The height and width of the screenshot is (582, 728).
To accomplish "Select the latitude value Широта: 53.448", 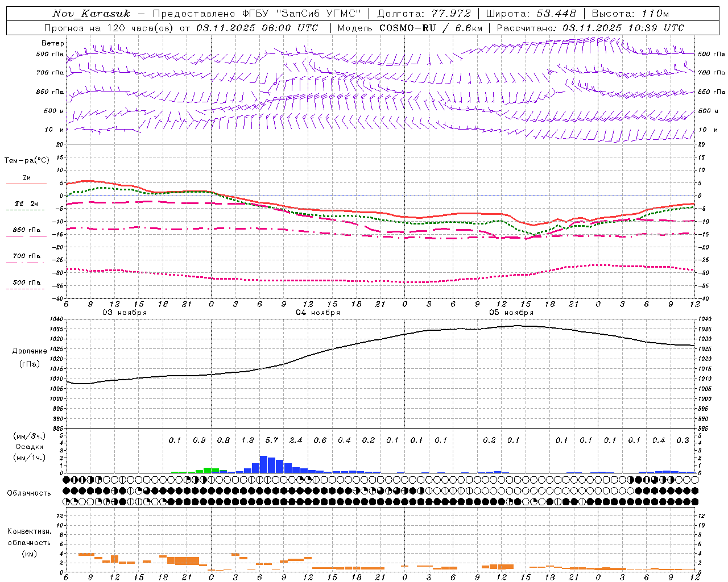I will tap(531, 14).
